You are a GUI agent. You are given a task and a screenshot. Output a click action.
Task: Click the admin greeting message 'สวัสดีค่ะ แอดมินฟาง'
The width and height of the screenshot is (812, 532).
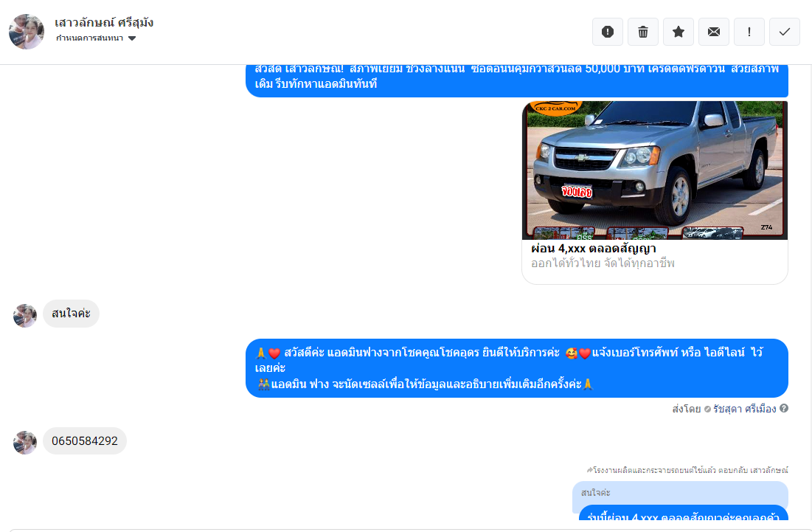tap(517, 368)
